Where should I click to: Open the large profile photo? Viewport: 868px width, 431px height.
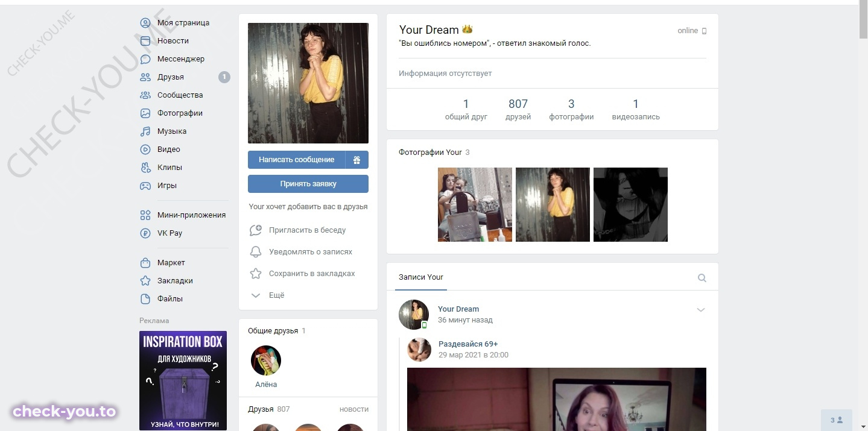point(308,83)
